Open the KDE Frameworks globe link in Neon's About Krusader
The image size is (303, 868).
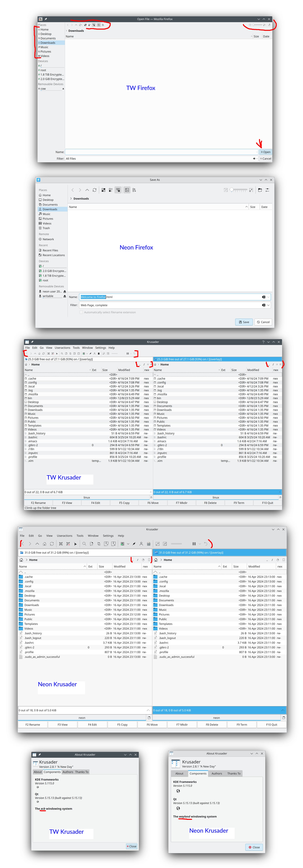click(x=178, y=791)
